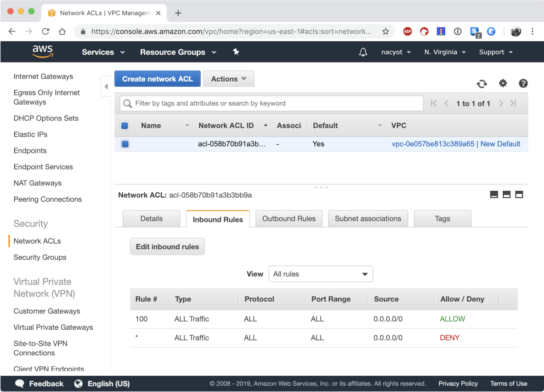Open the View All rules dropdown
Screen dimensions: 544x392
click(x=321, y=274)
